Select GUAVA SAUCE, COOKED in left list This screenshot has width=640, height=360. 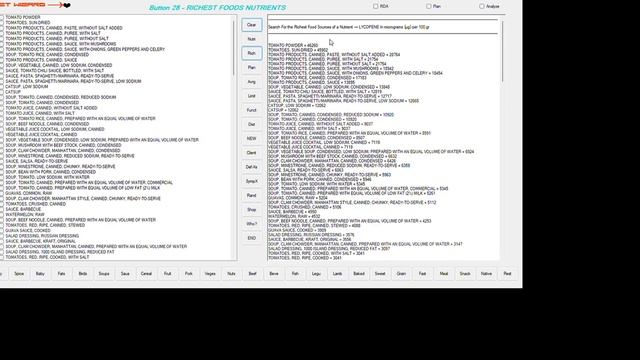[28, 231]
